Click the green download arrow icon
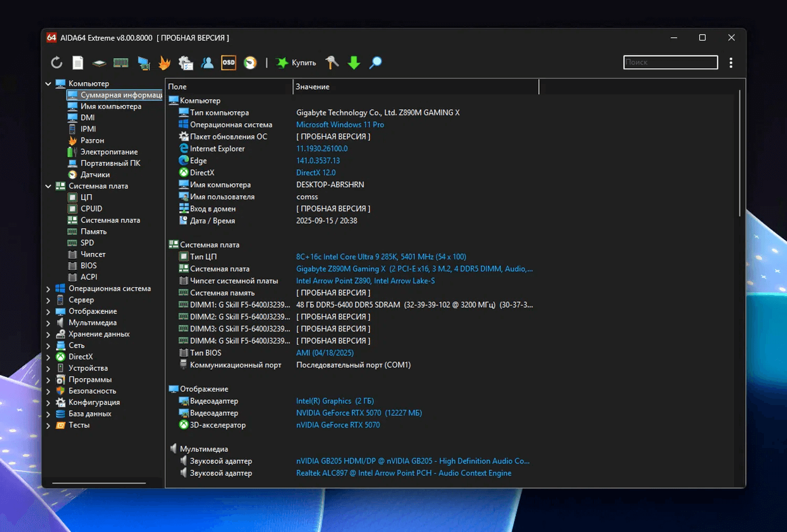Image resolution: width=787 pixels, height=532 pixels. tap(354, 63)
